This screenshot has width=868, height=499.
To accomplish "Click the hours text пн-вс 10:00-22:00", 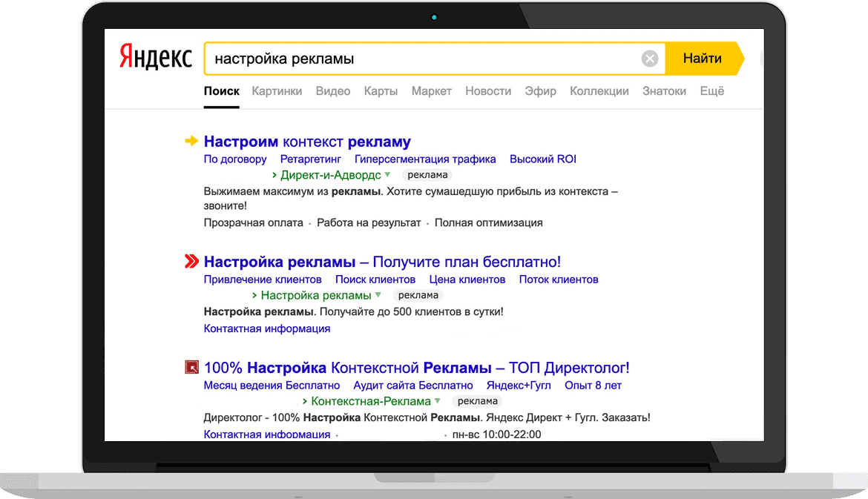I will [x=496, y=434].
